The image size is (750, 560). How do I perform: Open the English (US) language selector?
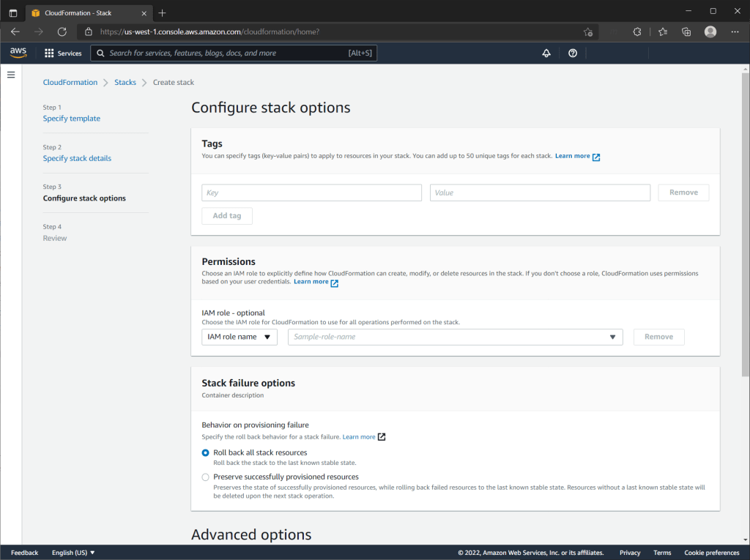tap(73, 553)
